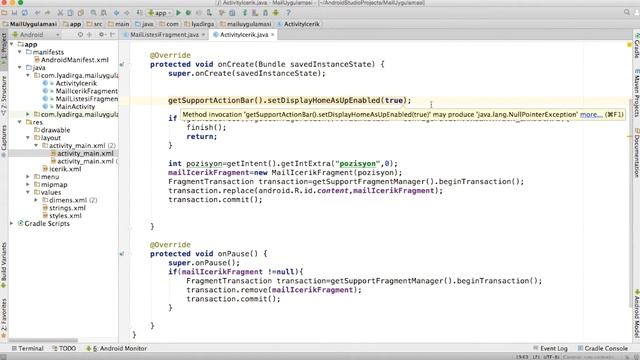The image size is (640, 360).
Task: Toggle the Structure side panel
Action: [4, 95]
